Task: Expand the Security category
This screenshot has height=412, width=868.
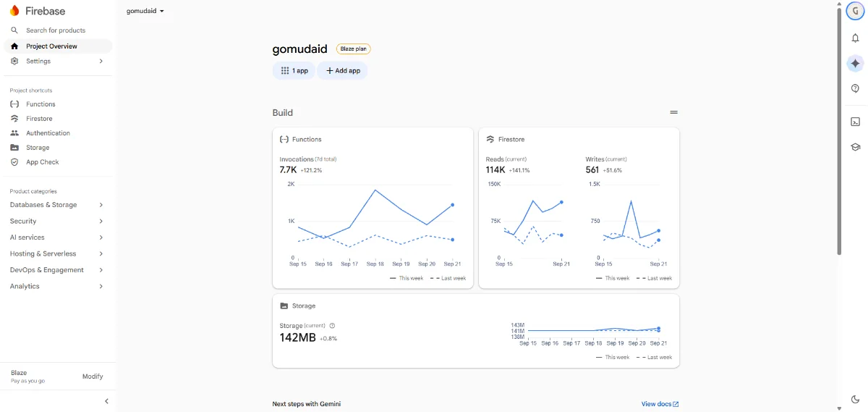Action: pyautogui.click(x=56, y=222)
